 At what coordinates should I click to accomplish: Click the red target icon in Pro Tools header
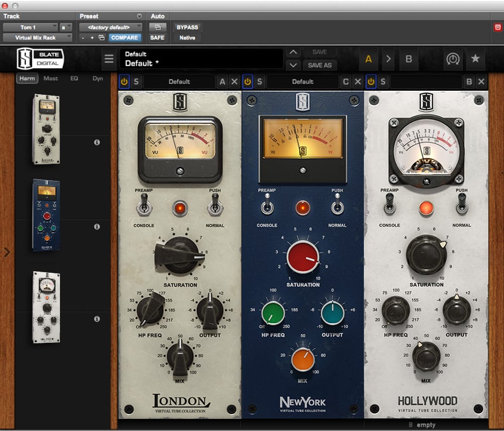click(497, 27)
